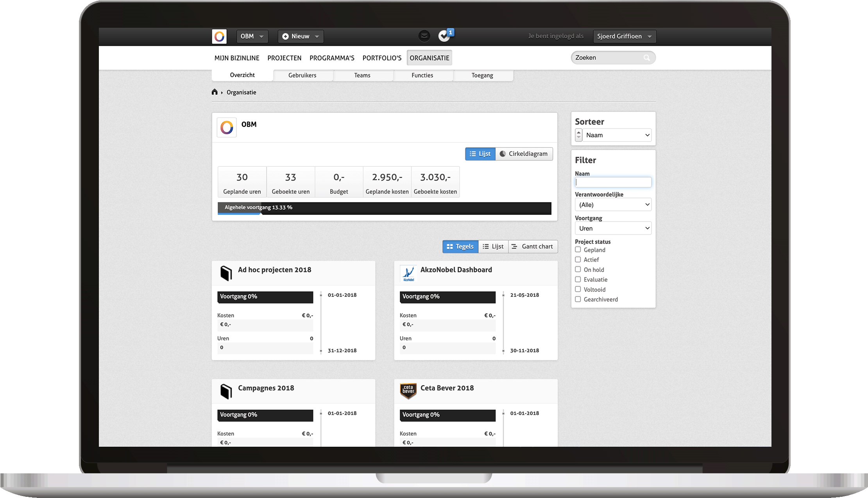Open AkzoNobel Dashboard project
This screenshot has width=868, height=498.
coord(456,270)
